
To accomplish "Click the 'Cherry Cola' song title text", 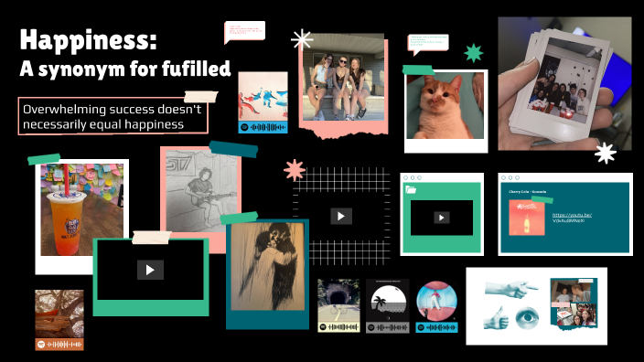I will point(527,192).
